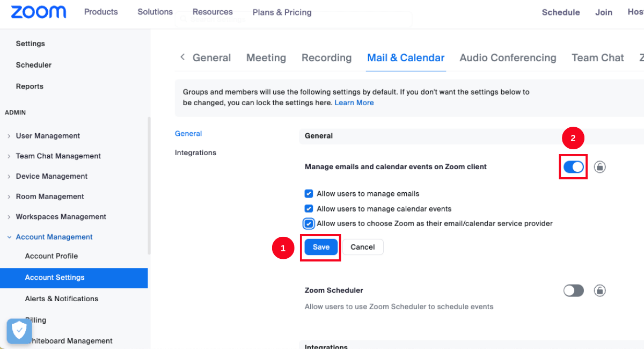Click the Zoom Scheduler setting title
This screenshot has height=349, width=644.
click(x=334, y=290)
